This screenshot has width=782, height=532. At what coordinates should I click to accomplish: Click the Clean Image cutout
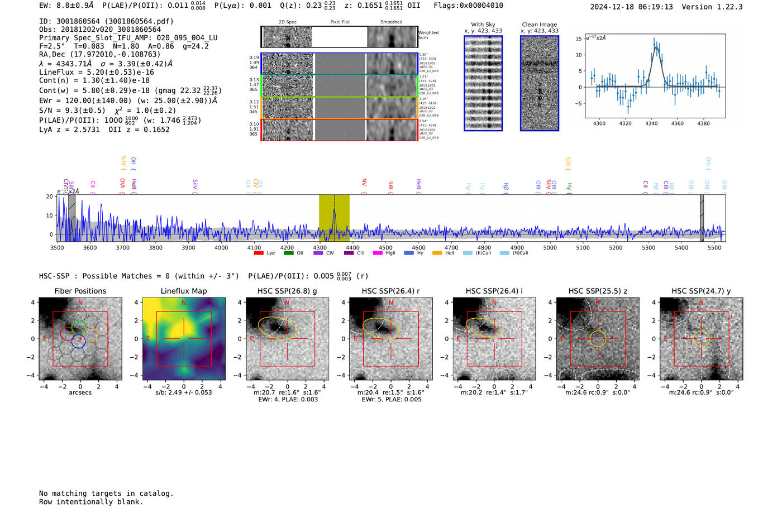(540, 83)
